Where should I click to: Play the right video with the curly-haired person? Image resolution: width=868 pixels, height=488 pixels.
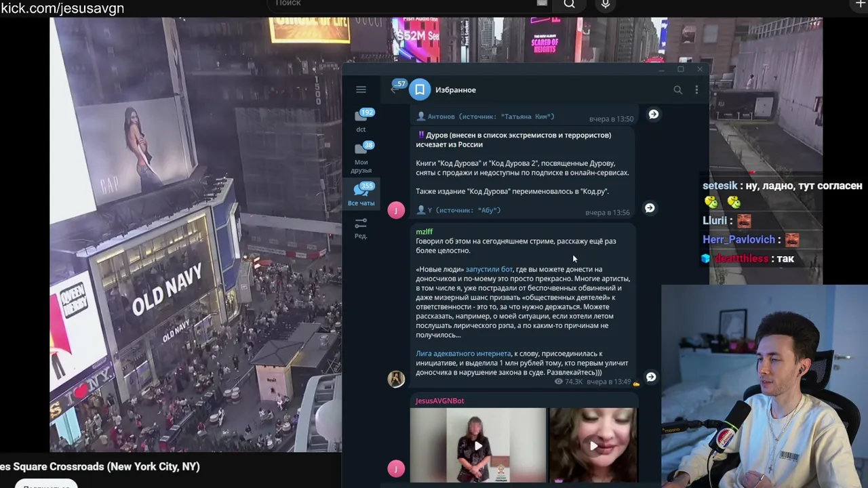click(593, 445)
